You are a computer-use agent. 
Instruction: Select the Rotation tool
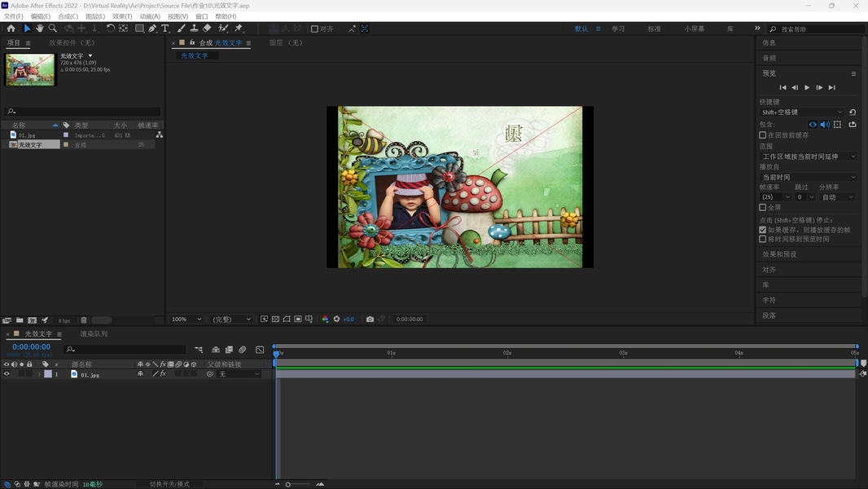point(110,29)
